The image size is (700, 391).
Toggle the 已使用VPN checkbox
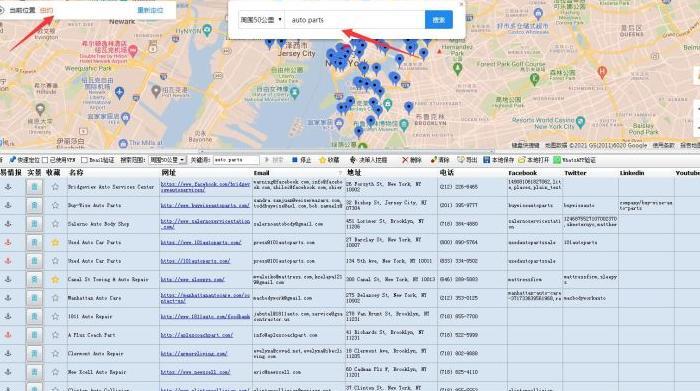pos(45,160)
